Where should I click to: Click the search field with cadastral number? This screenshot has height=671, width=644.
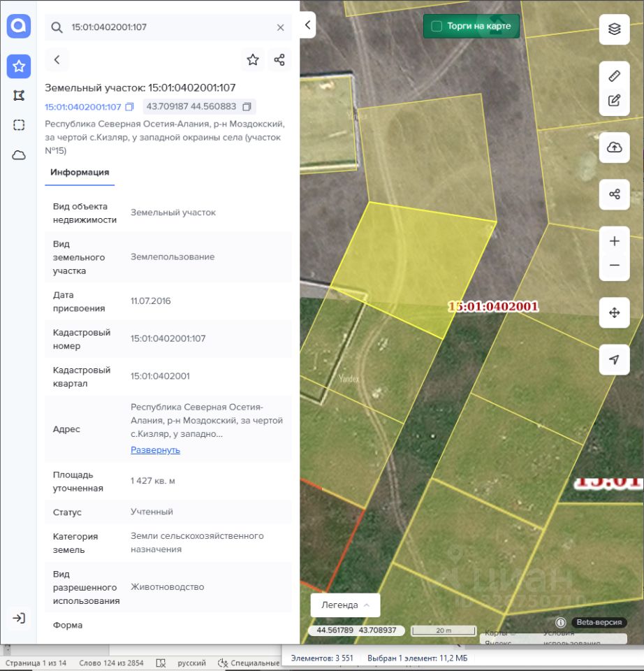point(168,27)
